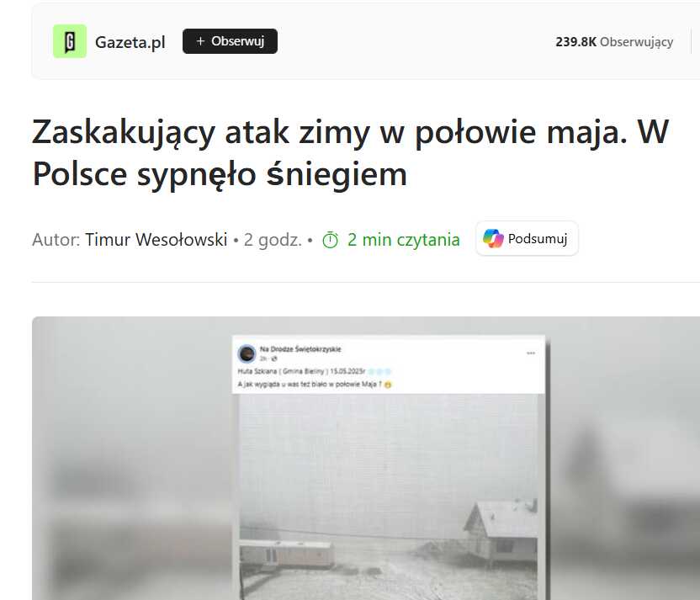Summarize the article with the Podsumuj button

[x=528, y=239]
